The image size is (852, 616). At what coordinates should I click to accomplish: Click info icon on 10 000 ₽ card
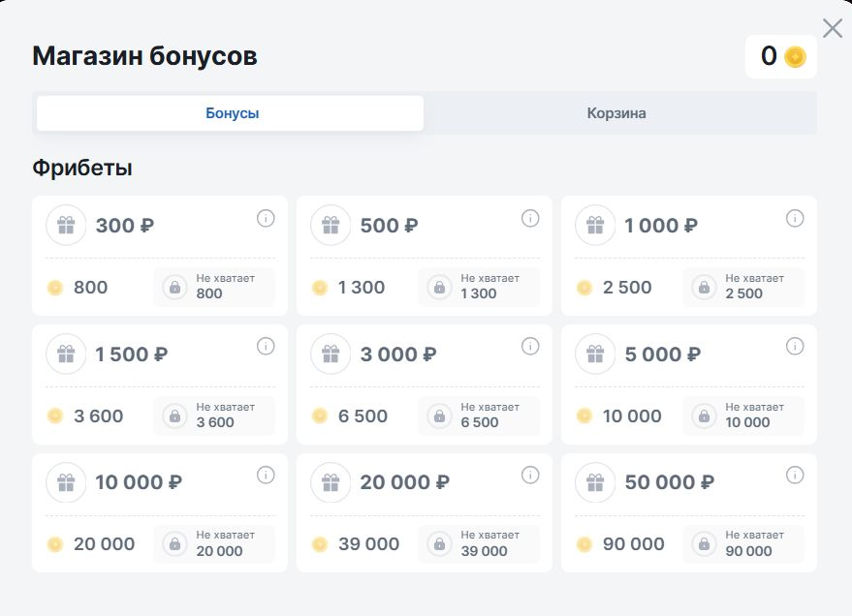266,475
